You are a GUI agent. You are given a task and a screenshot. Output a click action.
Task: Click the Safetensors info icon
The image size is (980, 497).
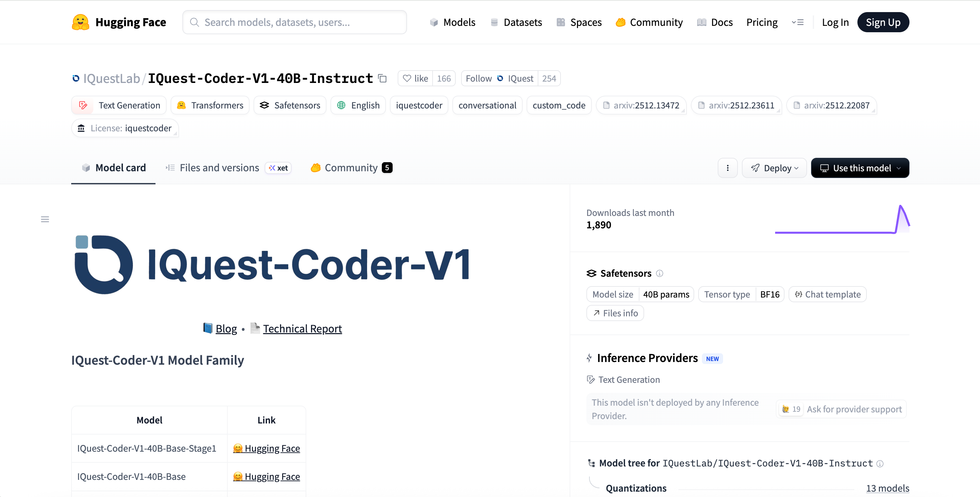pyautogui.click(x=660, y=273)
